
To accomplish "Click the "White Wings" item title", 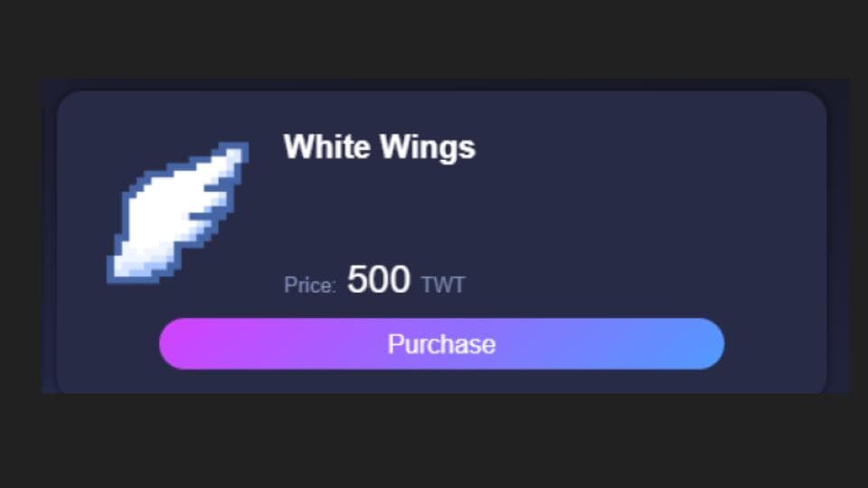I will click(x=379, y=147).
